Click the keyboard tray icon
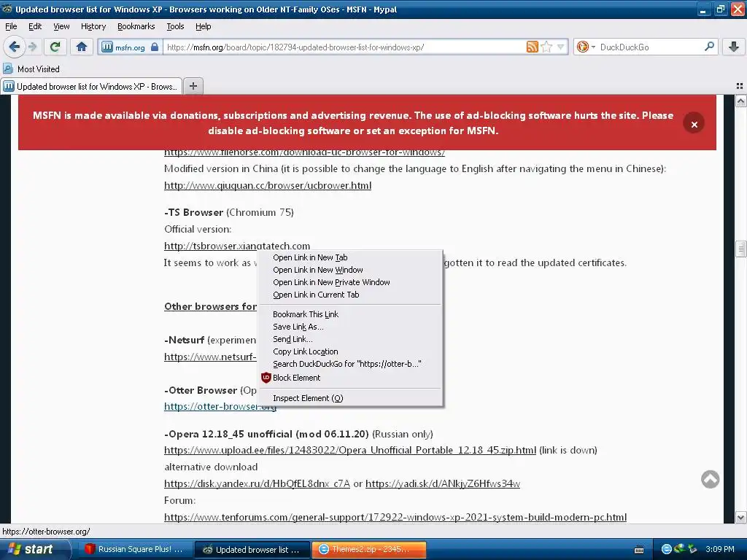The height and width of the screenshot is (560, 747). 639,550
